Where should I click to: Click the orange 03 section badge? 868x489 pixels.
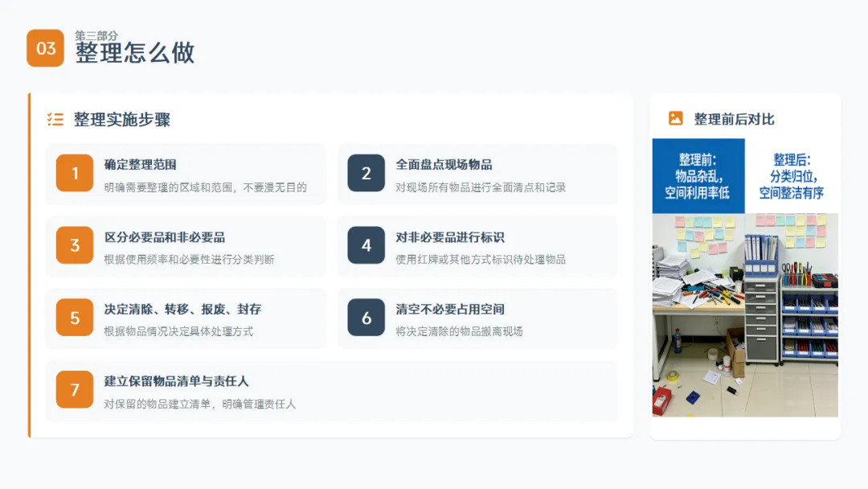(x=45, y=48)
